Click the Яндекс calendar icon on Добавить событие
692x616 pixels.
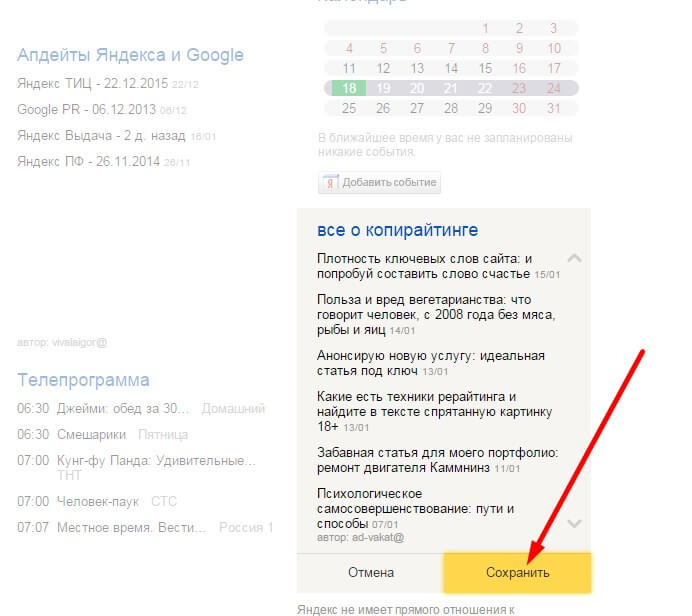click(x=330, y=183)
